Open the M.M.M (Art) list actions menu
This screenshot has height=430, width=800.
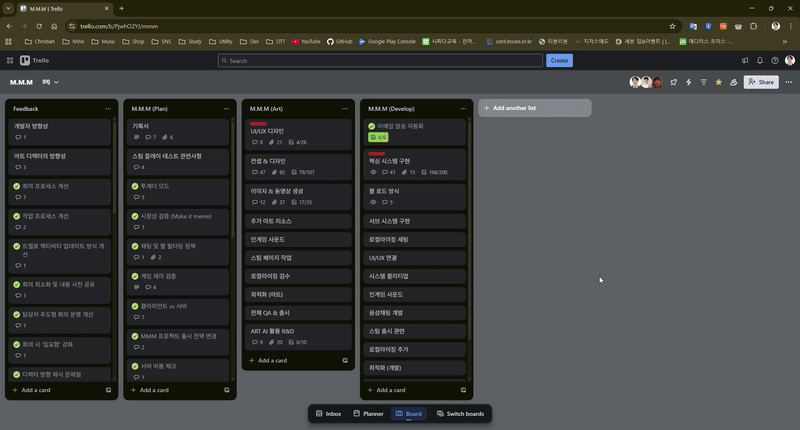(x=345, y=109)
